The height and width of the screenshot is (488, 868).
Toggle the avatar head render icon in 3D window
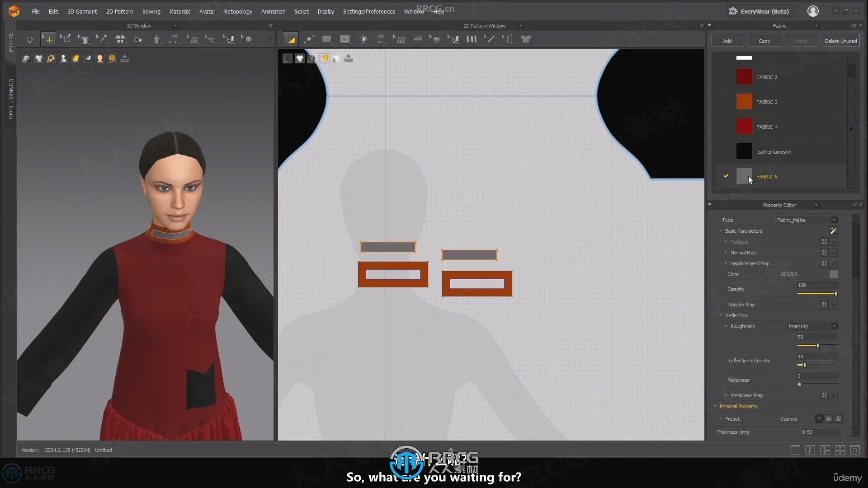pos(100,58)
